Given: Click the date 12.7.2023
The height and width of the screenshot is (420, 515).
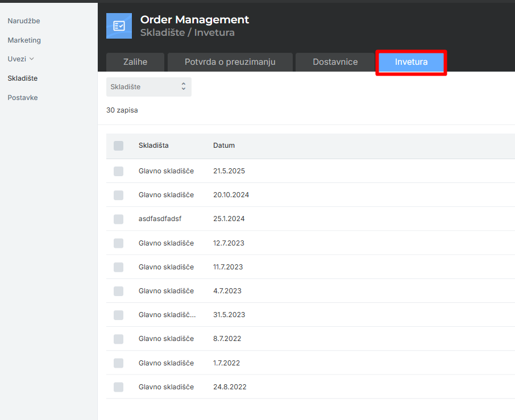Looking at the screenshot, I should click(x=229, y=243).
